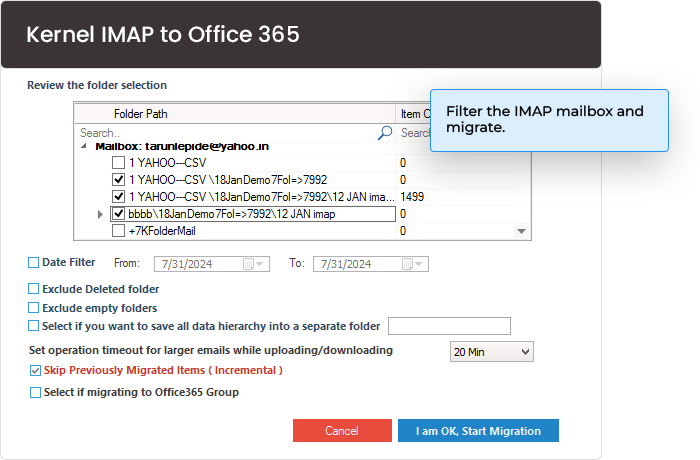Click I am OK, Start Migration button

pyautogui.click(x=478, y=431)
